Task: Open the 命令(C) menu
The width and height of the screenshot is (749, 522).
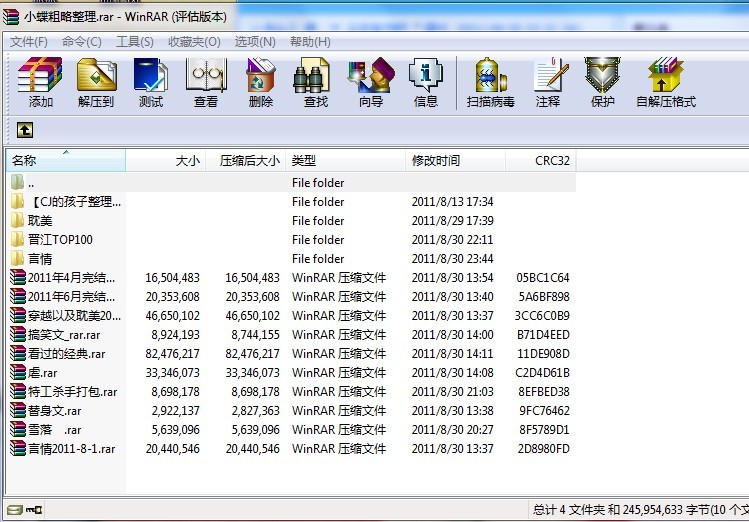Action: pyautogui.click(x=82, y=42)
